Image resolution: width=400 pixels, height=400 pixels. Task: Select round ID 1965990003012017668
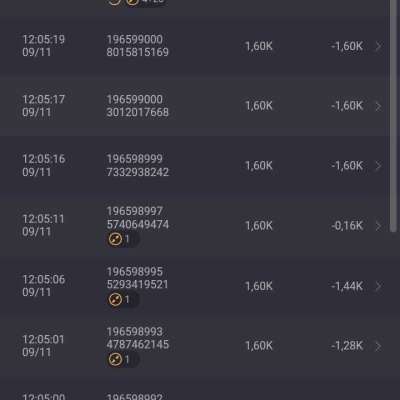137,106
